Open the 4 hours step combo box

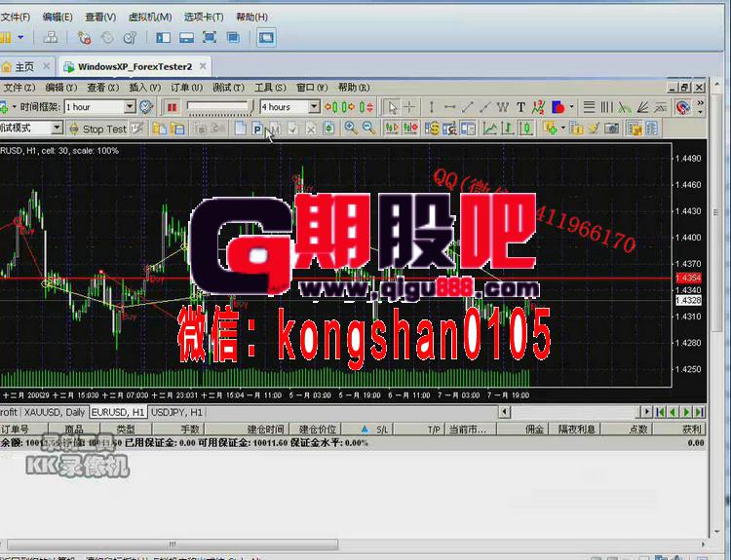[x=289, y=107]
